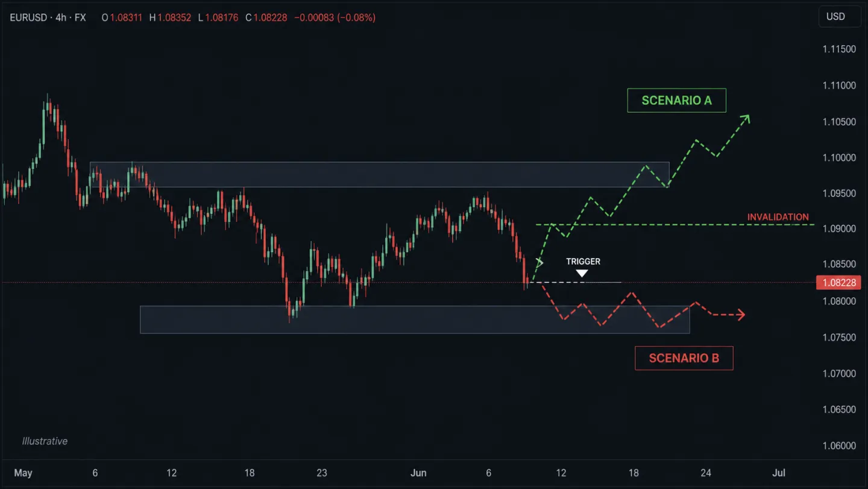Click the 1.06500 price axis label
This screenshot has width=868, height=489.
point(839,409)
